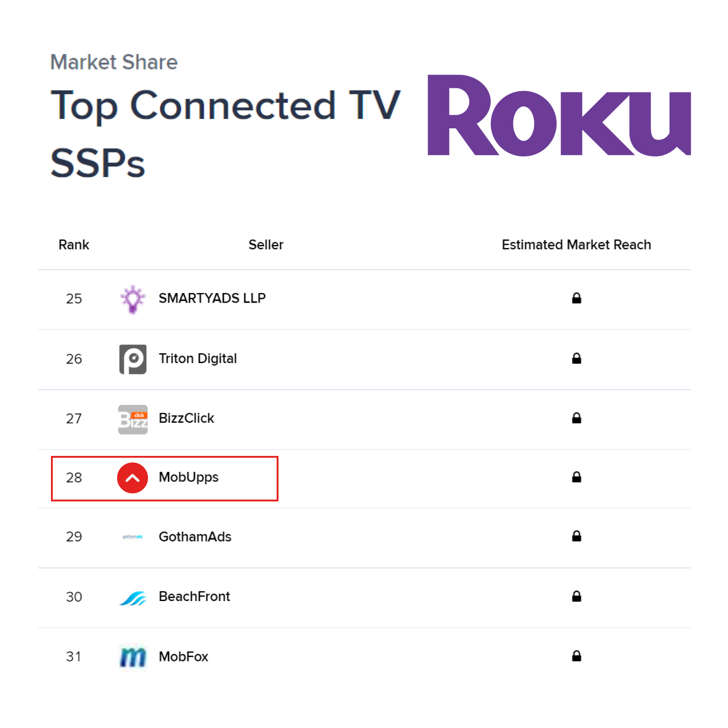This screenshot has width=728, height=728.
Task: Click the Triton Digital logo icon
Action: [133, 359]
